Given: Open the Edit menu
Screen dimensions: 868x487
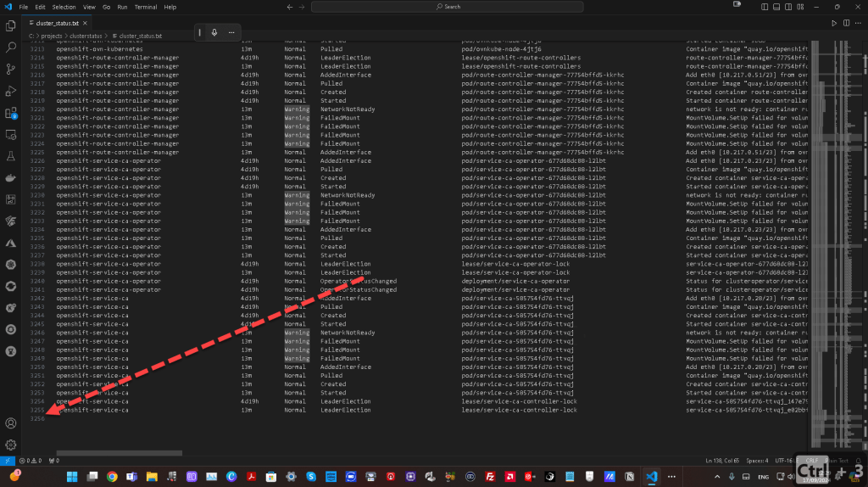Looking at the screenshot, I should pos(40,7).
